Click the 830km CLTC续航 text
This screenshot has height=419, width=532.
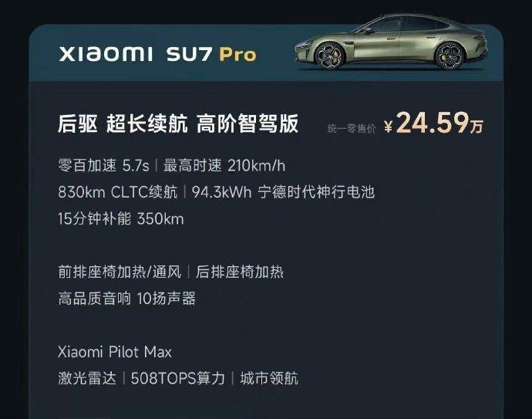click(x=118, y=192)
